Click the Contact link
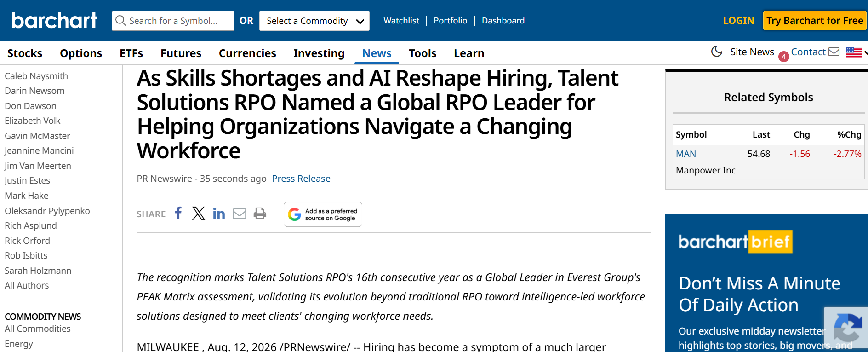Image resolution: width=868 pixels, height=352 pixels. (808, 52)
